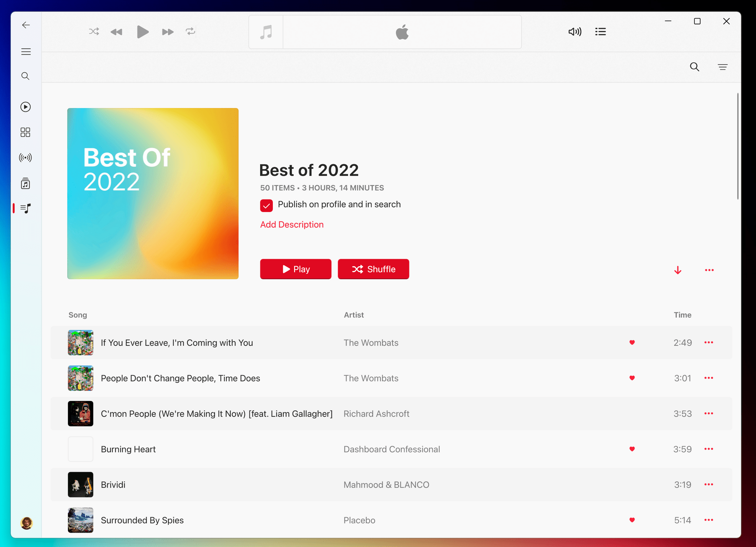Expand options for C'mon People song
This screenshot has height=547, width=756.
click(709, 413)
